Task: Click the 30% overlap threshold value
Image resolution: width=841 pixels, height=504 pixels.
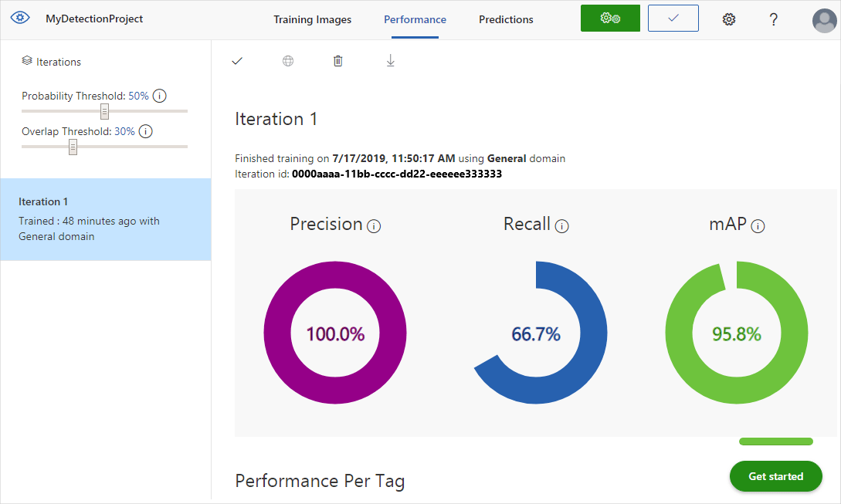Action: coord(124,131)
